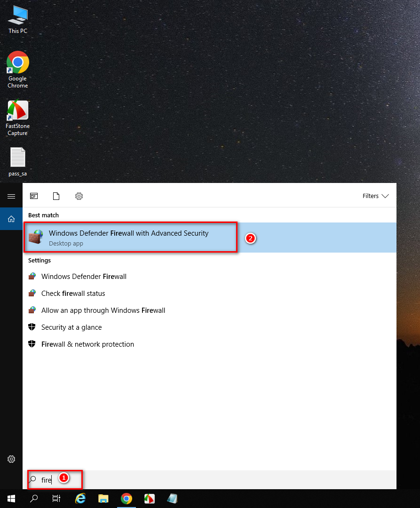This screenshot has height=508, width=420.
Task: Filter search results by Settings
Action: (x=79, y=196)
